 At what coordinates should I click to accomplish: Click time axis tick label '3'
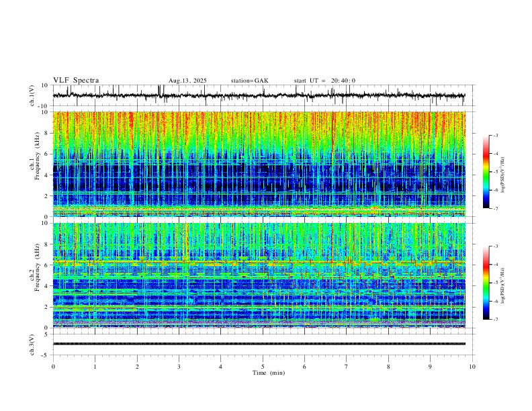tap(179, 367)
